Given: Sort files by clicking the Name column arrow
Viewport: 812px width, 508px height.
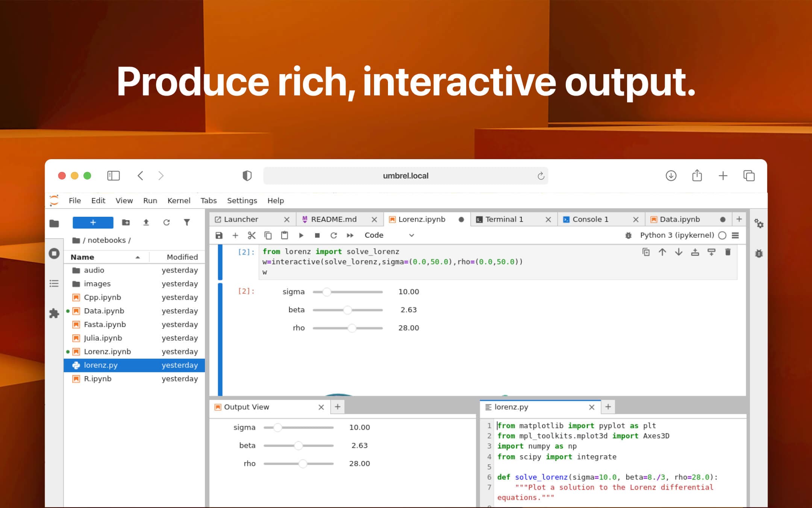Looking at the screenshot, I should point(138,257).
